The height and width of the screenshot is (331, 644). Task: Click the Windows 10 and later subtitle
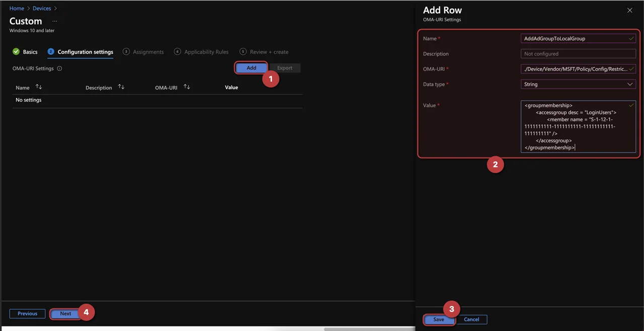coord(32,31)
